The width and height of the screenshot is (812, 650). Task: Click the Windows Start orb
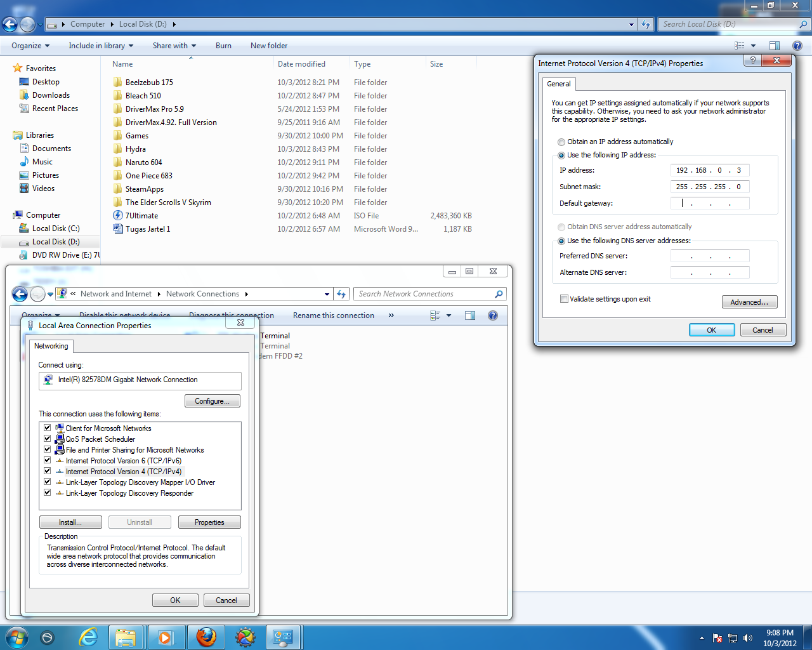coord(16,637)
